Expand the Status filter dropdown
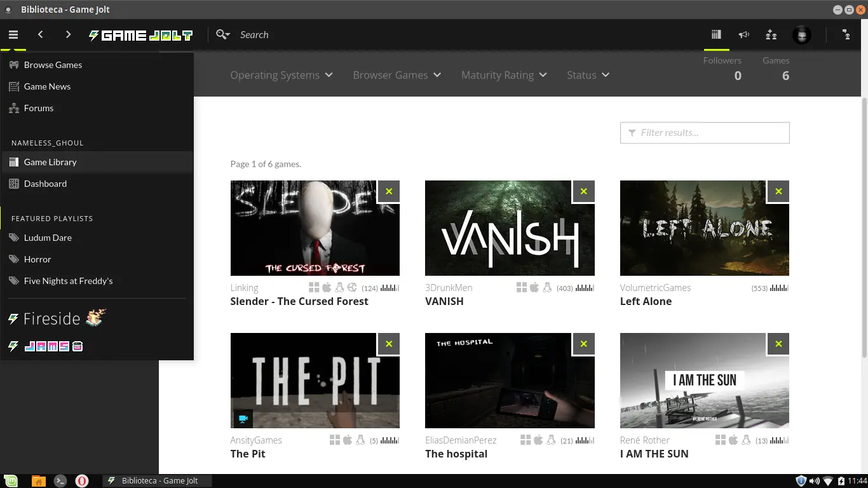This screenshot has width=868, height=488. click(588, 75)
